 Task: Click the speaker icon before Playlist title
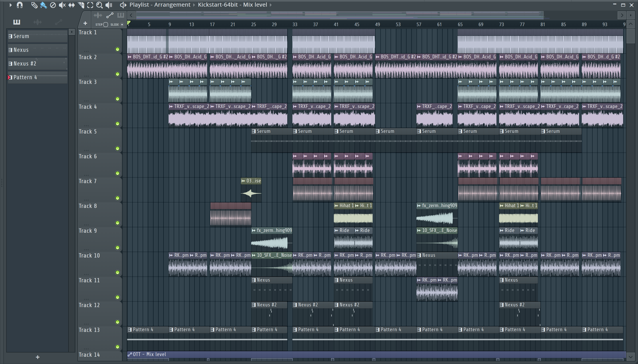(x=123, y=5)
